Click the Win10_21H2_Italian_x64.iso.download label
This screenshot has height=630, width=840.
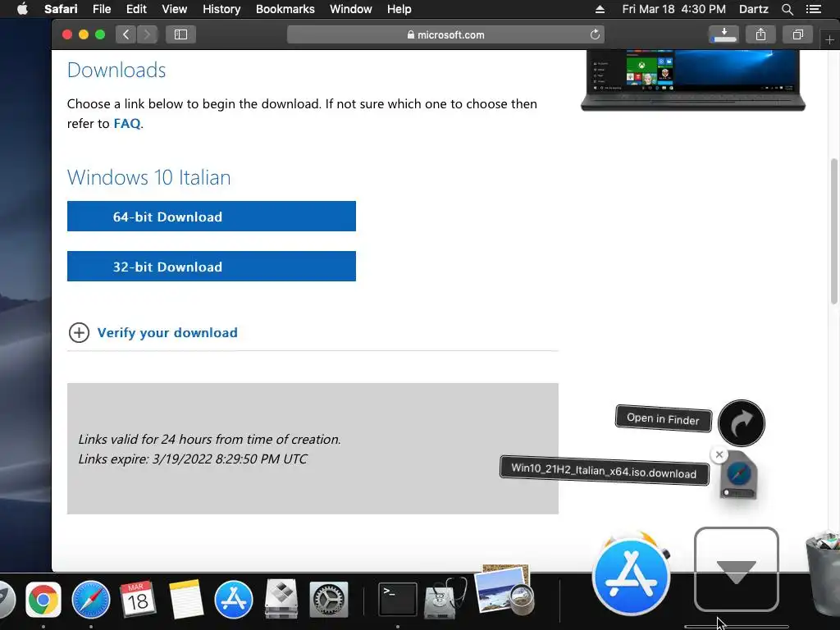click(604, 470)
